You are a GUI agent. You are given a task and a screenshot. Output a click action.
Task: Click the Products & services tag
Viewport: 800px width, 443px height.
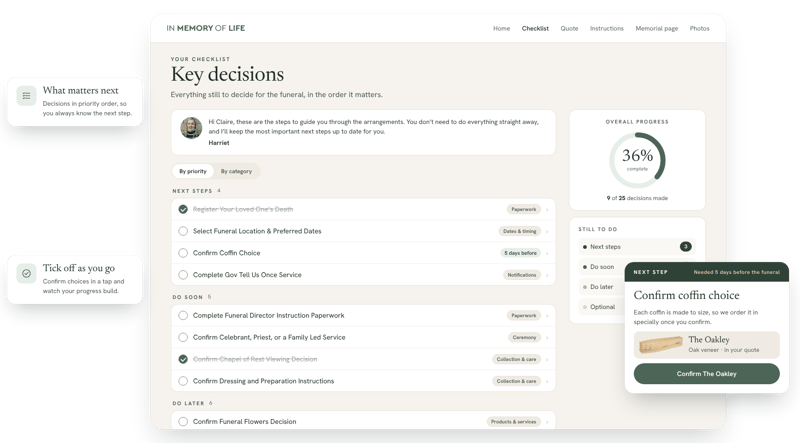[513, 422]
